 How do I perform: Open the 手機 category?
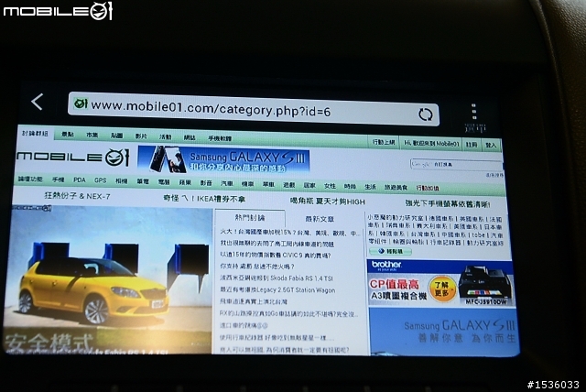tap(58, 180)
